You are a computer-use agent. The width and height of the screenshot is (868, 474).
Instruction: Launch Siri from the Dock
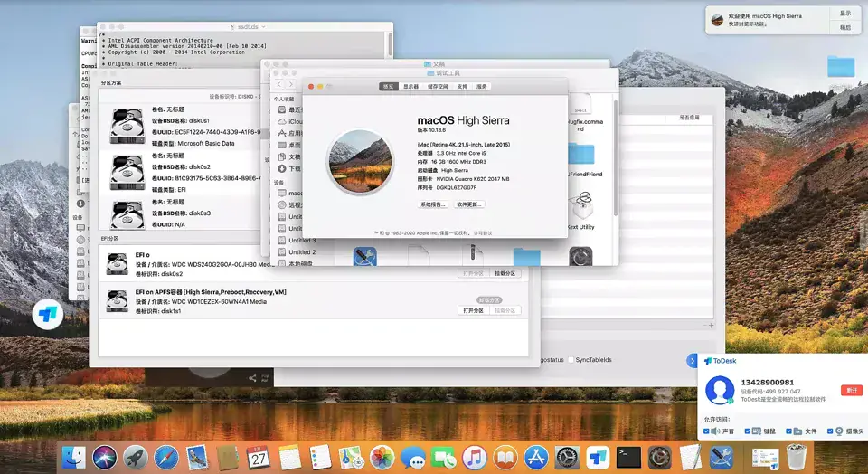coord(105,458)
